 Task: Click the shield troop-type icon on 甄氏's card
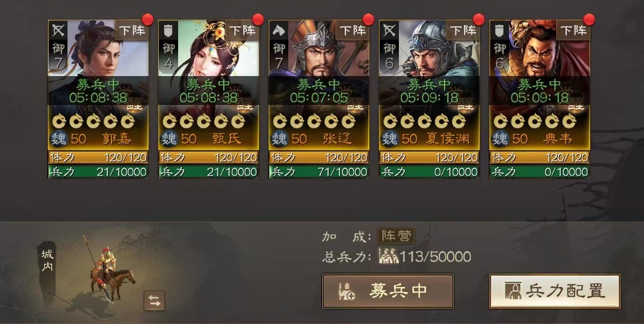[168, 30]
